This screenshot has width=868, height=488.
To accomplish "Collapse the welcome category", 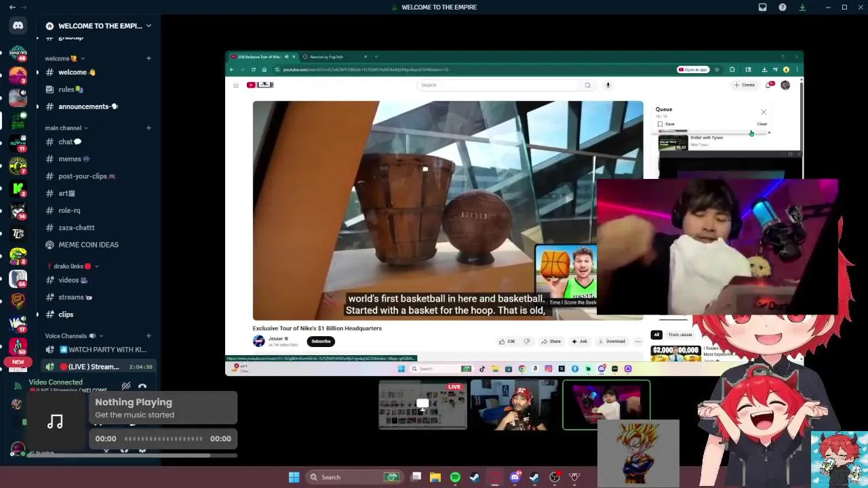I will coord(65,58).
